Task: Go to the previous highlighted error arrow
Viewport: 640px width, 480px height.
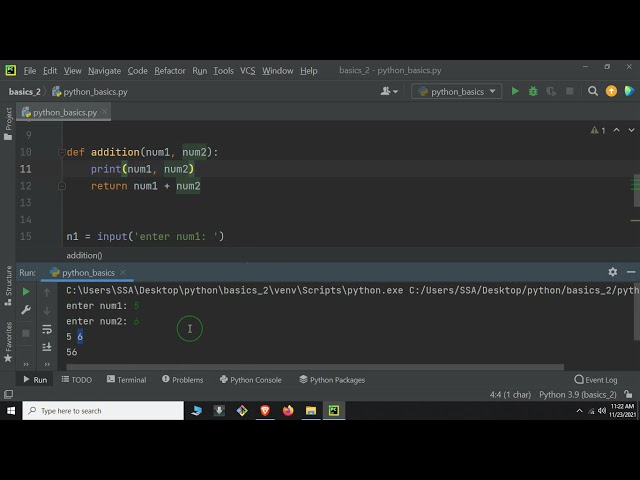Action: [x=616, y=130]
